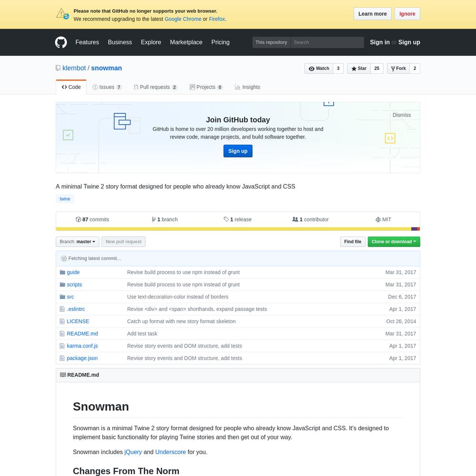Open Marketplace in top navigation

coord(186,42)
